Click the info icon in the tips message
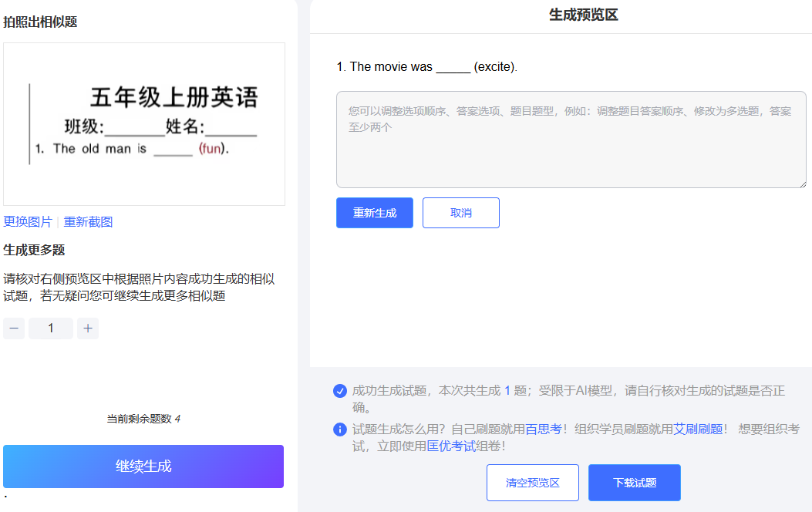Viewport: 812px width, 512px height. pos(340,429)
